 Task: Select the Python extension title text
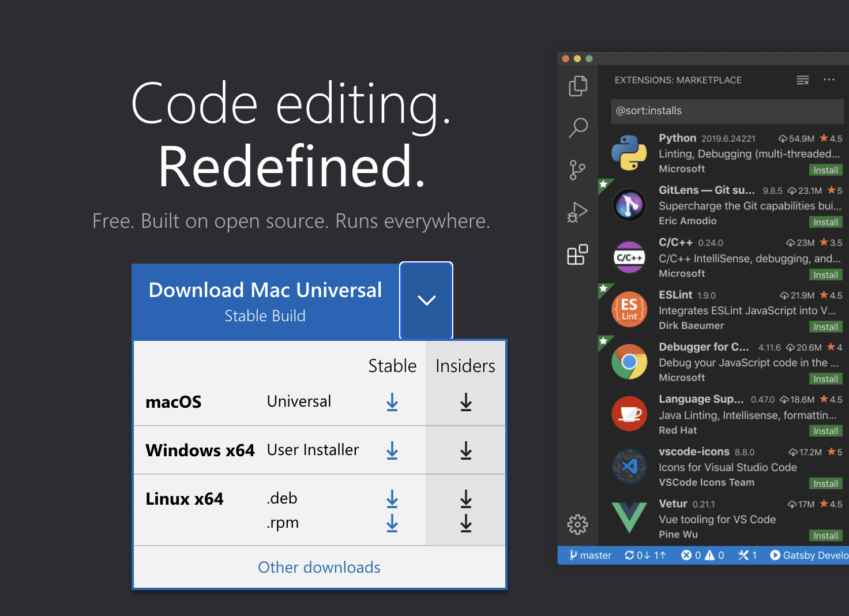(678, 138)
